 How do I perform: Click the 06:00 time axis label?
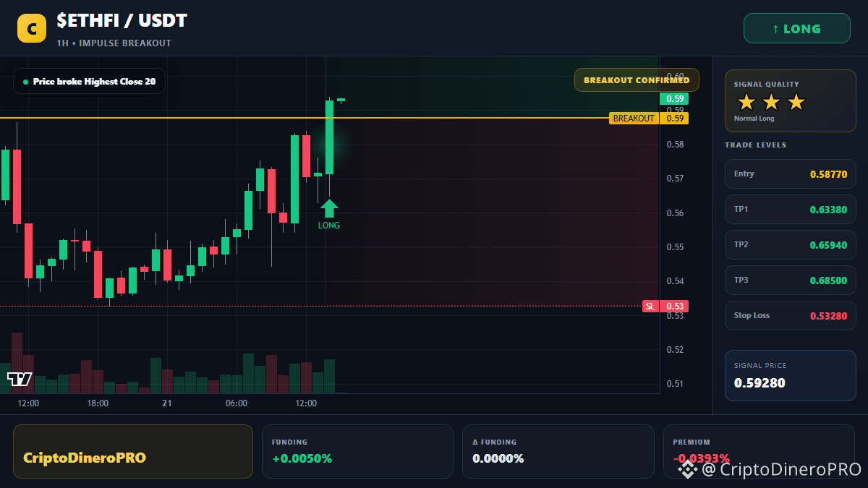pos(237,403)
